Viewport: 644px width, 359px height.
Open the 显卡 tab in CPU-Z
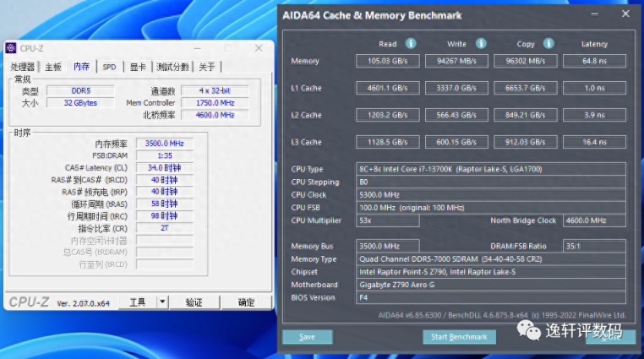[138, 67]
